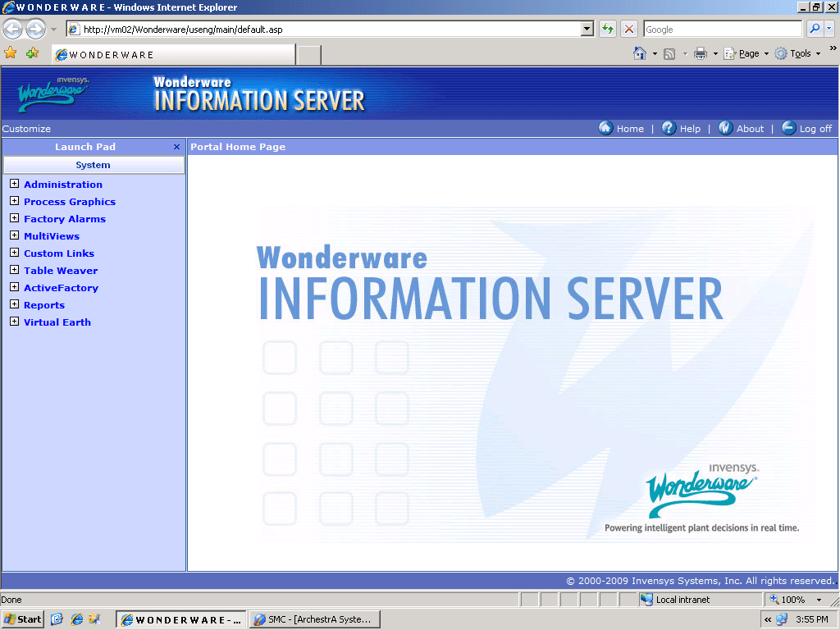840x630 pixels.
Task: Click the Add to Favorites star-plus icon
Action: [x=32, y=53]
